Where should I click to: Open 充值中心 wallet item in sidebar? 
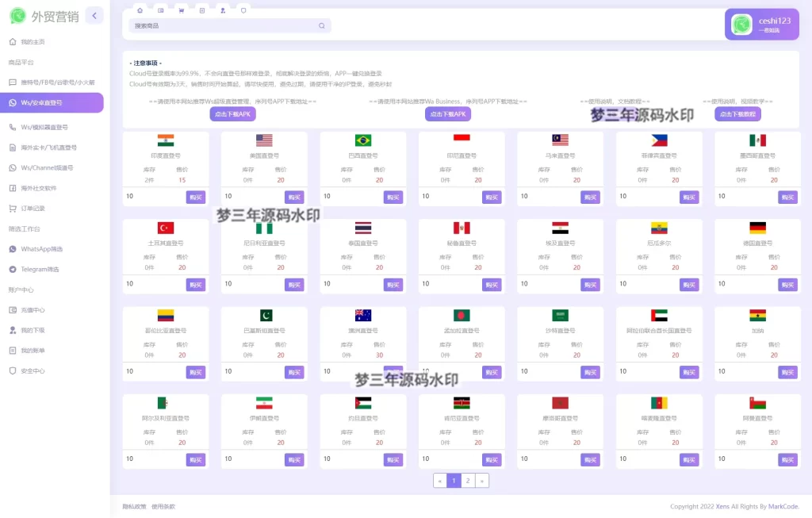[x=33, y=310]
